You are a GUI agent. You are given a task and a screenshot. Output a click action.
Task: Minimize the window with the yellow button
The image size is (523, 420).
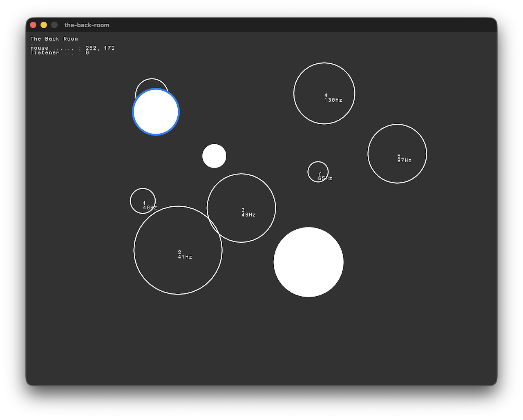coord(44,25)
